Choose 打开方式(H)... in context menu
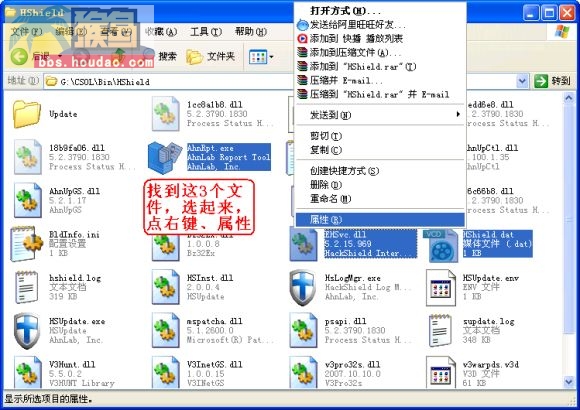Viewport: 580px width, 410px height. 380,11
